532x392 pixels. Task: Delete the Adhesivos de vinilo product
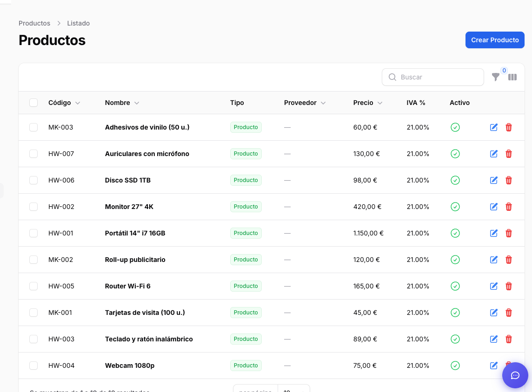click(x=509, y=127)
